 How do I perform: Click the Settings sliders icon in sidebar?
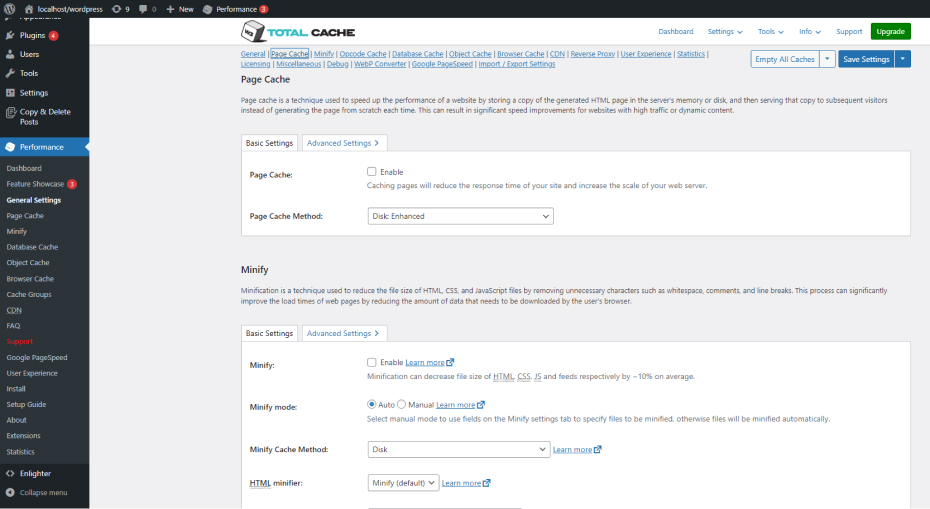pos(10,93)
